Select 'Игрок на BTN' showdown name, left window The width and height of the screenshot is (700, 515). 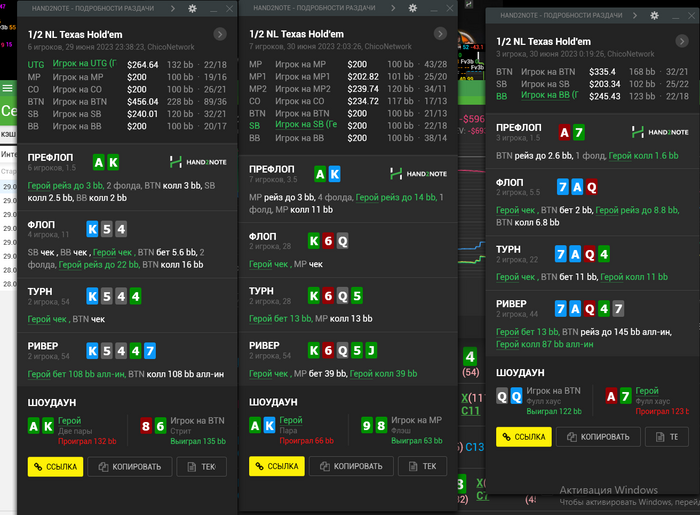(197, 420)
